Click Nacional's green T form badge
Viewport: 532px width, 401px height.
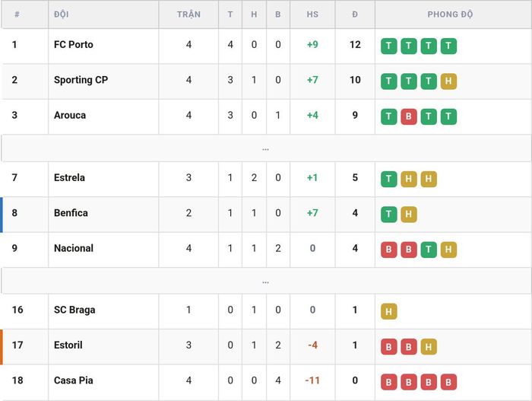[x=429, y=250]
